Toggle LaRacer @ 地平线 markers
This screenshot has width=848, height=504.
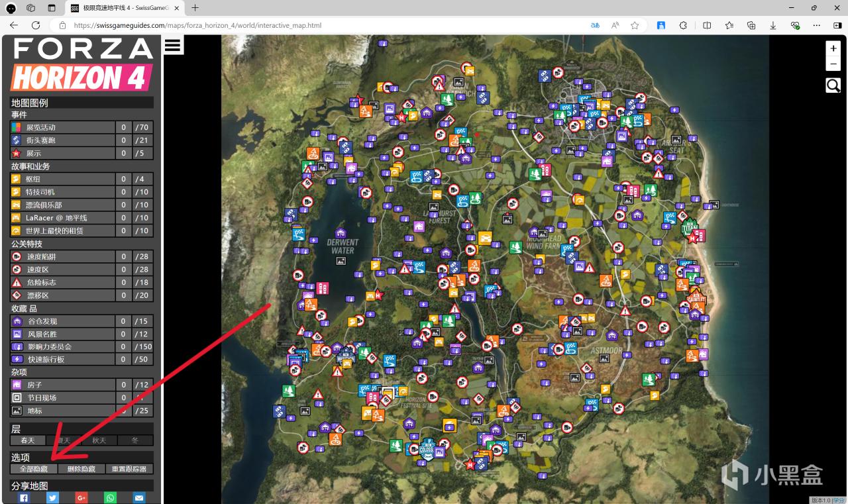pyautogui.click(x=82, y=218)
